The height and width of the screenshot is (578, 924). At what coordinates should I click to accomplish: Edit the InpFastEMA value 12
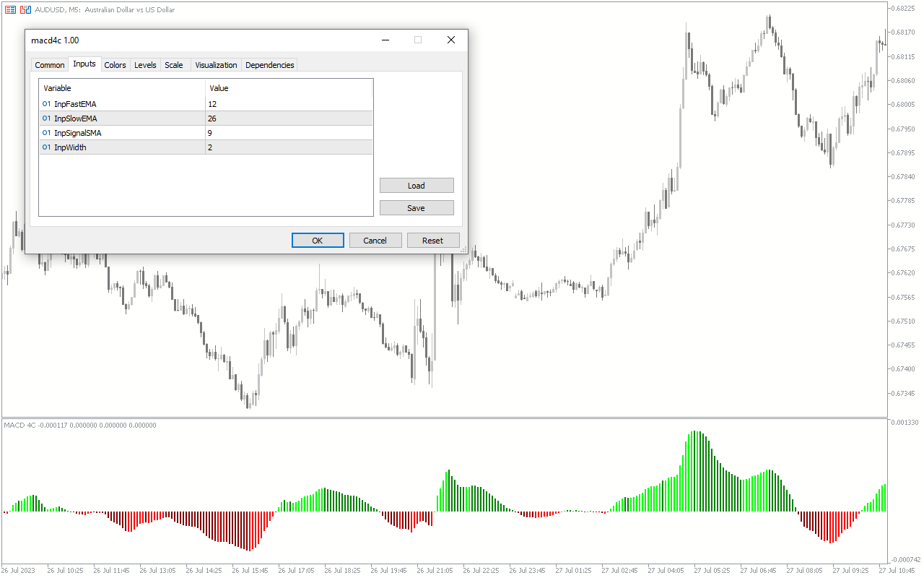coord(289,104)
